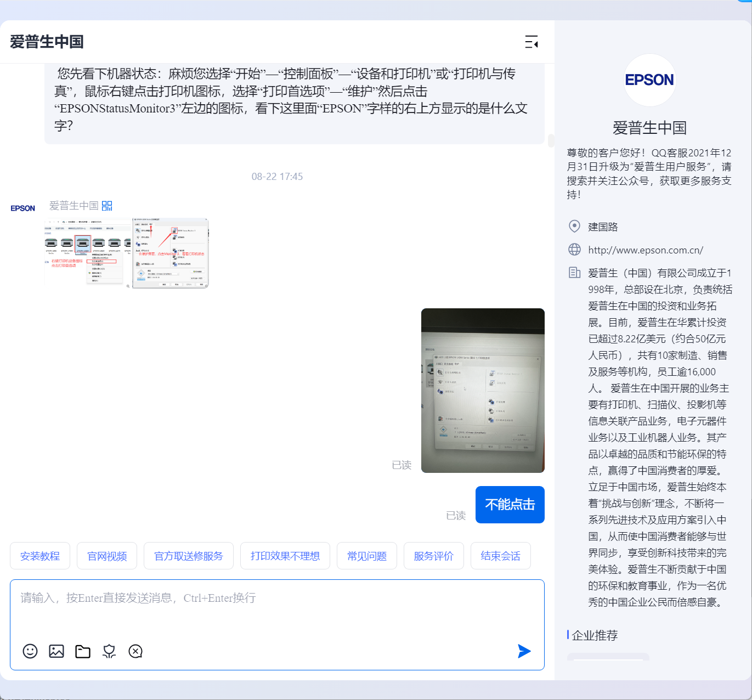Click the QQ客服 upgrade notice text
This screenshot has width=752, height=700.
click(x=649, y=173)
